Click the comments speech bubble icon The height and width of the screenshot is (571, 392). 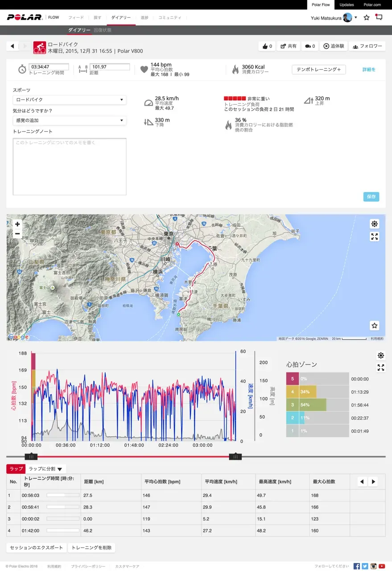coord(307,46)
